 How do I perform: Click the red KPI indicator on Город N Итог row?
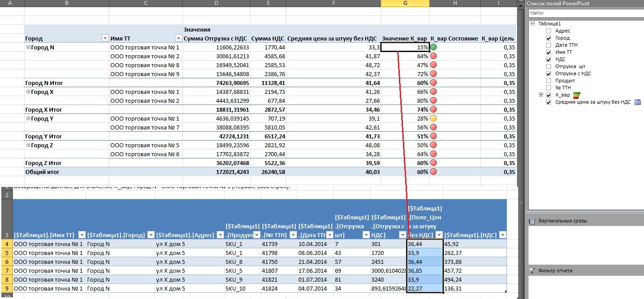coord(432,82)
